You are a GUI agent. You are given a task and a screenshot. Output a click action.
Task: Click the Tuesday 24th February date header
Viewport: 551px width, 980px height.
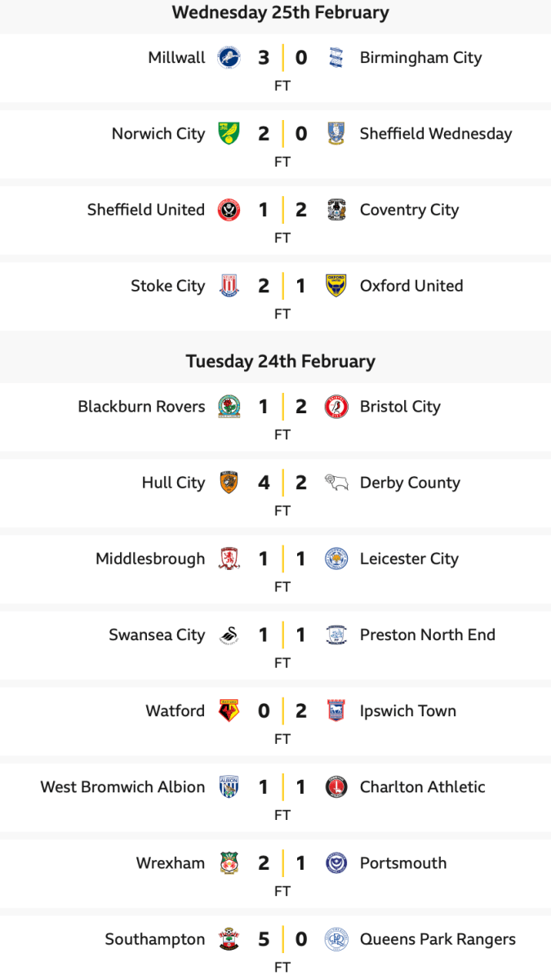[x=280, y=361]
